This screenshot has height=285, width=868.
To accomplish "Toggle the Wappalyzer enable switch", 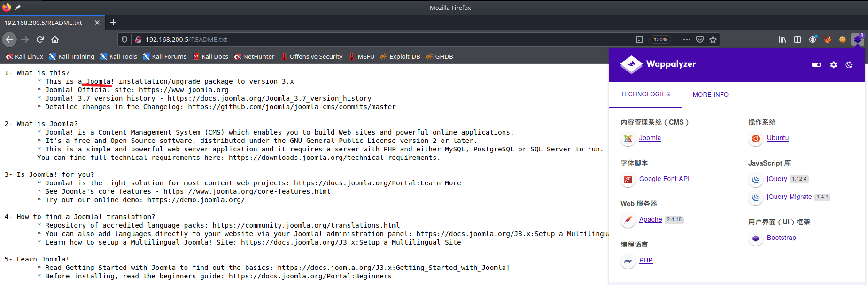I will point(816,65).
